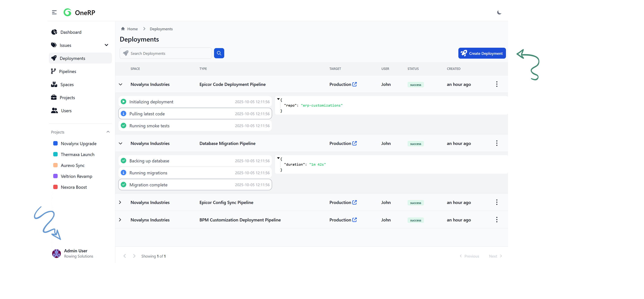Click the home icon in breadcrumb
Viewport: 644px width, 299px height.
pos(123,29)
